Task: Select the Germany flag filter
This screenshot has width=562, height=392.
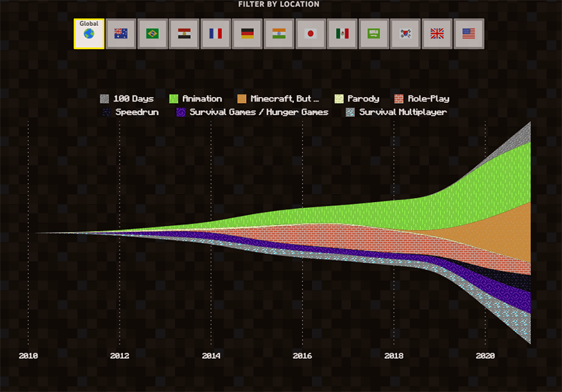Action: pyautogui.click(x=247, y=34)
